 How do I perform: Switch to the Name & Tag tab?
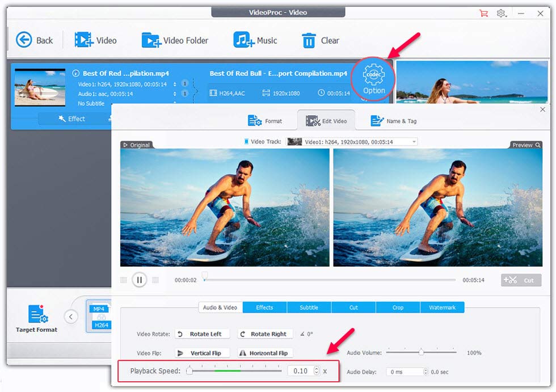click(x=394, y=121)
